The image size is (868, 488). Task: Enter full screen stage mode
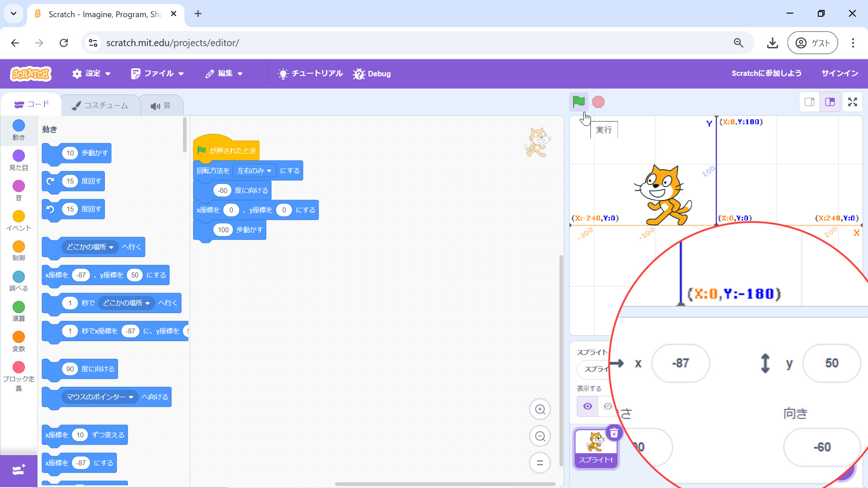coord(852,102)
